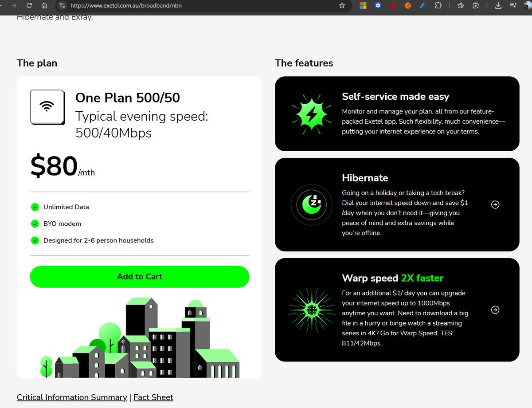Click 'The features' section heading
This screenshot has width=532, height=408.
tap(304, 63)
